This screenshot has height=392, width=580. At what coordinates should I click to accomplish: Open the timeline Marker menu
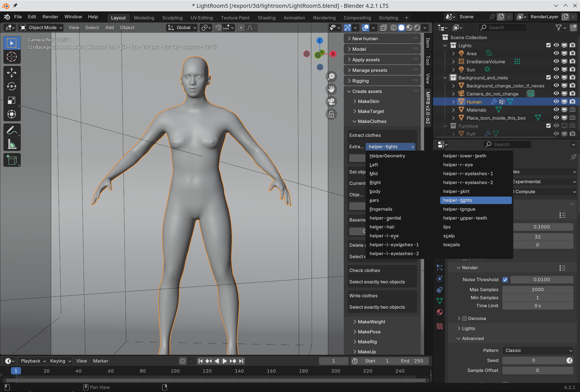(101, 361)
